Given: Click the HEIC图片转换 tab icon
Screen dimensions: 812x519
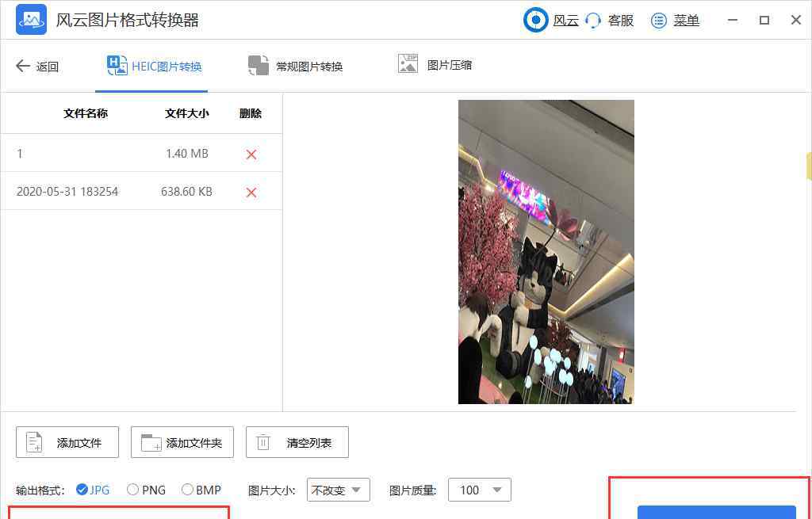Looking at the screenshot, I should point(117,66).
